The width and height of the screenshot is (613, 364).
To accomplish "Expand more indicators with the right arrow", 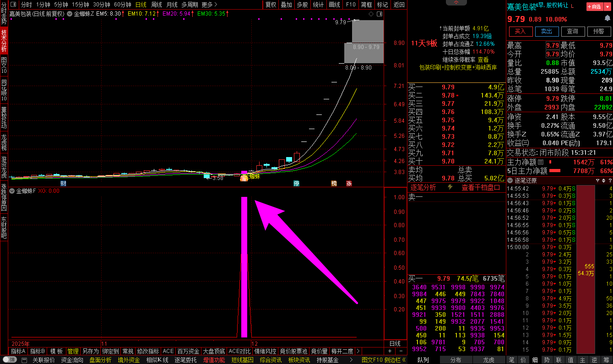I will (x=357, y=351).
